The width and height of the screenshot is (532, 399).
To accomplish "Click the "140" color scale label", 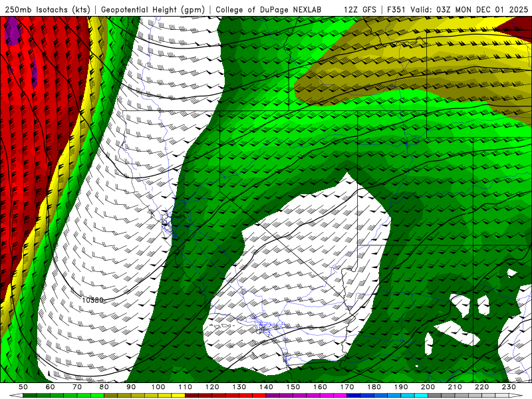I will point(267,387).
